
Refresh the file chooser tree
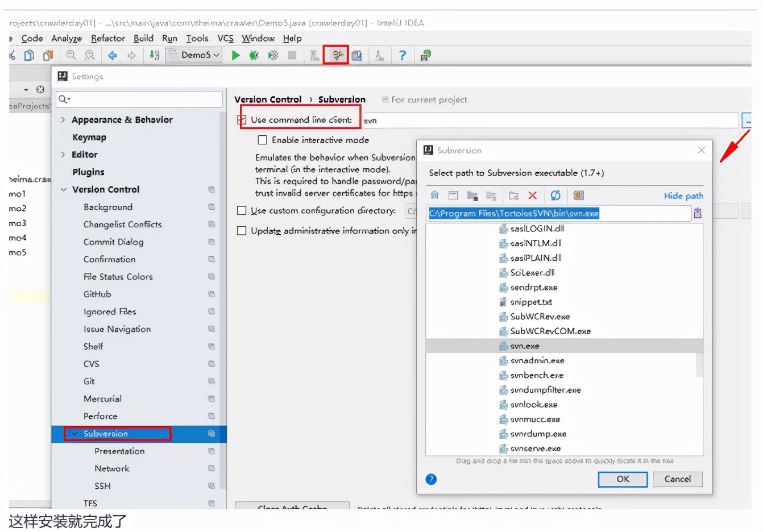click(x=555, y=196)
